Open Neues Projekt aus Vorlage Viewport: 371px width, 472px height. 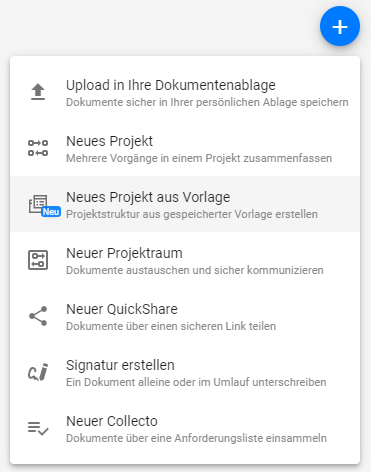click(x=185, y=204)
